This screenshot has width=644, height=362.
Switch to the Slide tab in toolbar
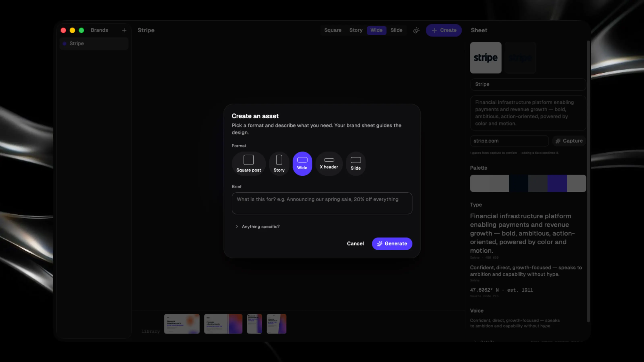point(396,30)
